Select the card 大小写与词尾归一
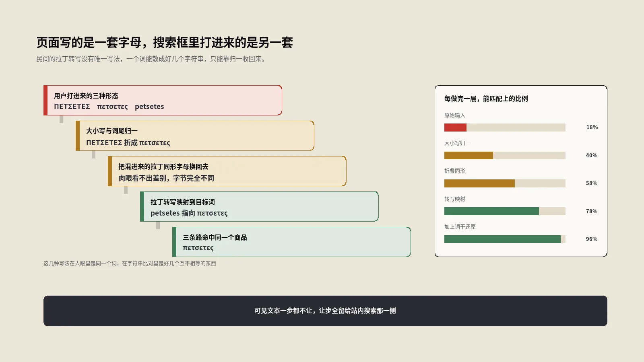The image size is (644, 362). 195,136
